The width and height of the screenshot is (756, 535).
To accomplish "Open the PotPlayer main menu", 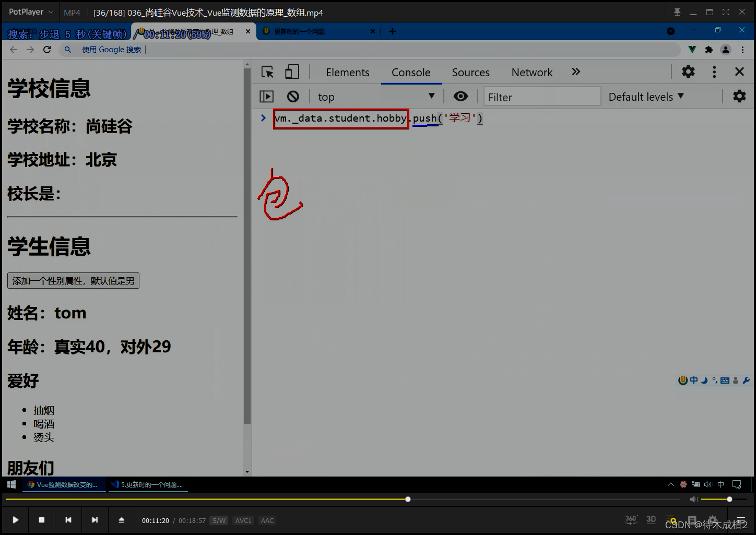I will pyautogui.click(x=30, y=12).
